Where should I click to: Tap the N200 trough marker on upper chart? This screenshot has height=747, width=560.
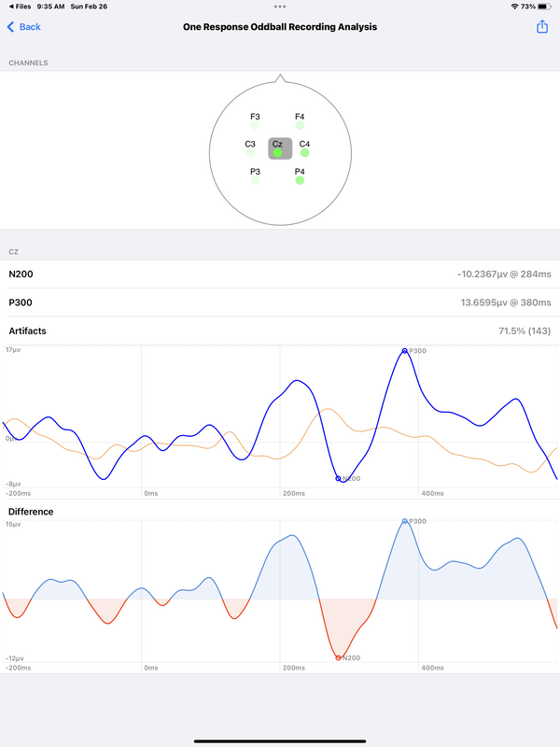(338, 478)
